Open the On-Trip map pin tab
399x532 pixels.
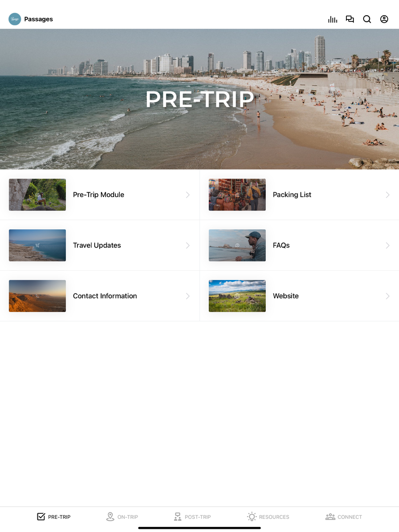point(122,517)
